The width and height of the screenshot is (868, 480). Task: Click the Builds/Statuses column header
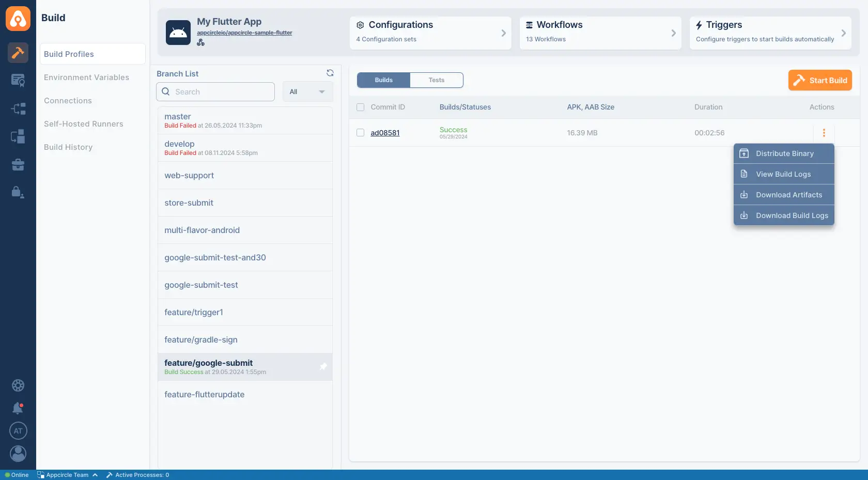tap(465, 107)
